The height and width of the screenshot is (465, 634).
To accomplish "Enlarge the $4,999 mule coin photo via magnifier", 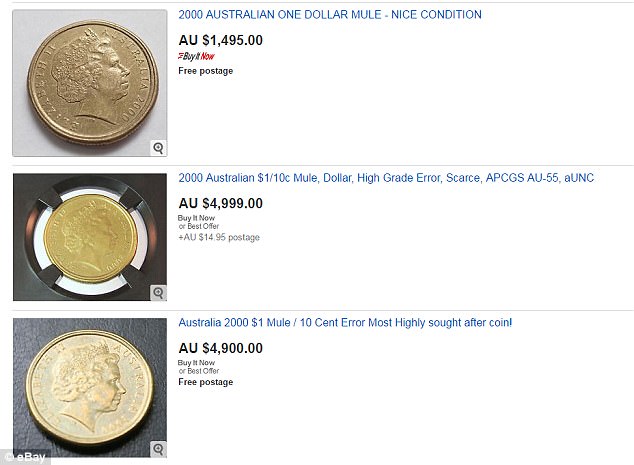I will click(x=158, y=292).
